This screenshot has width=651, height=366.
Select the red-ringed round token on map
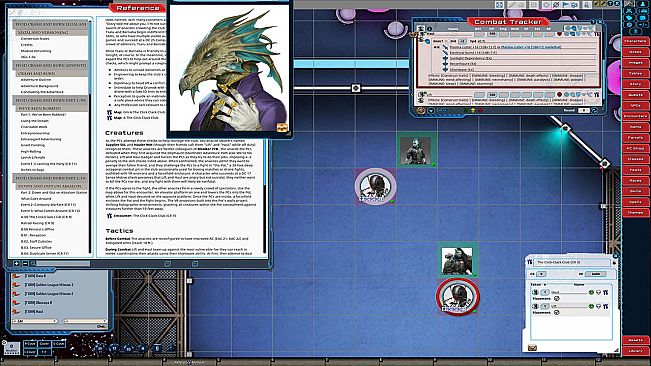[x=458, y=297]
